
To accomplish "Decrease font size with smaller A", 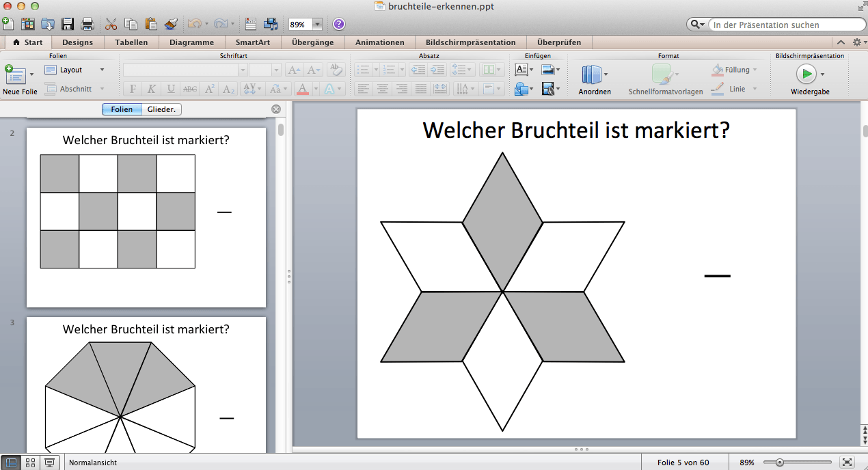I will click(313, 70).
